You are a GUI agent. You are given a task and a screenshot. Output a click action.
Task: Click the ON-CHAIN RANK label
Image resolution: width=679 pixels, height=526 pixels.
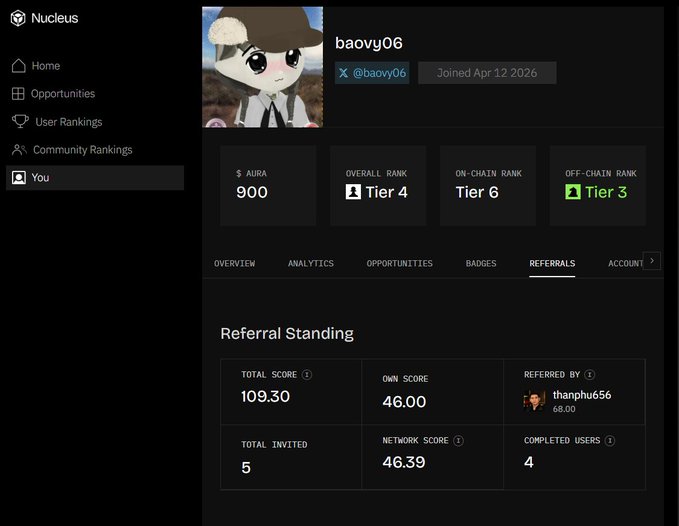coord(488,174)
